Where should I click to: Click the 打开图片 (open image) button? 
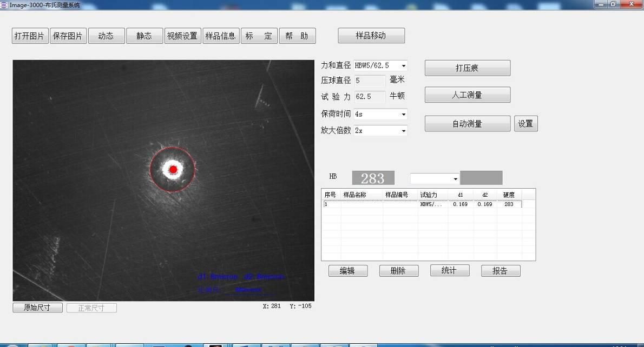coord(30,36)
